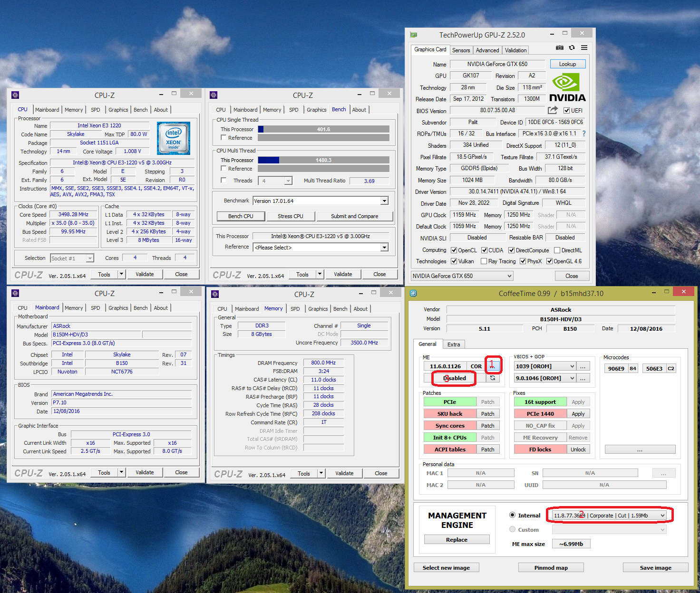
Task: Switch to the Sensors tab in GPU-Z
Action: (x=461, y=50)
